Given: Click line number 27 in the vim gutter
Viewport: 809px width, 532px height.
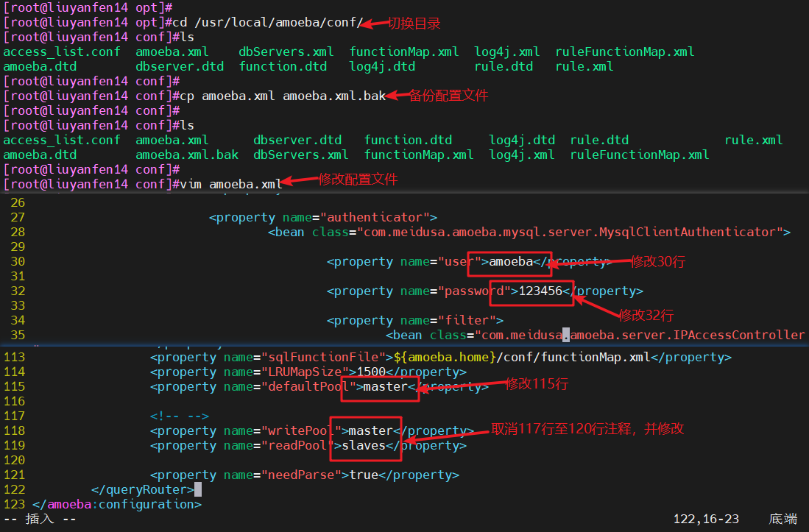Looking at the screenshot, I should coord(18,217).
